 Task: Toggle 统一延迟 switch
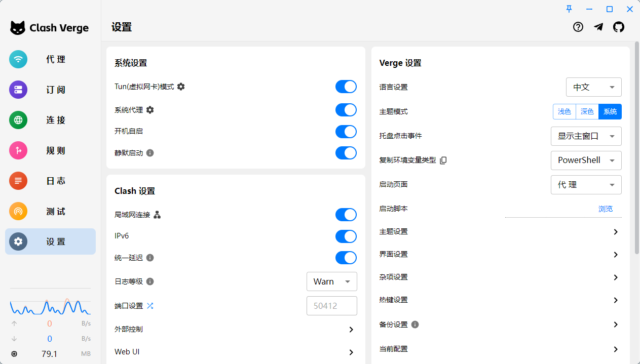[346, 258]
